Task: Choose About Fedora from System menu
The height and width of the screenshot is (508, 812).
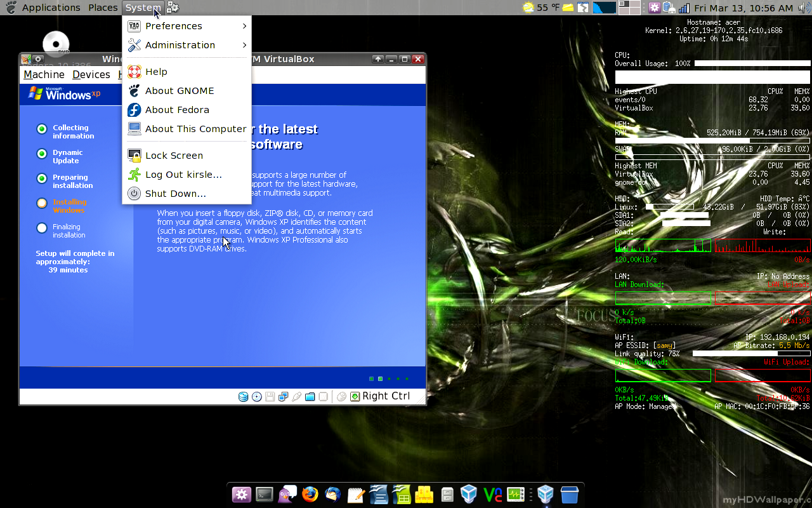Action: coord(187,110)
